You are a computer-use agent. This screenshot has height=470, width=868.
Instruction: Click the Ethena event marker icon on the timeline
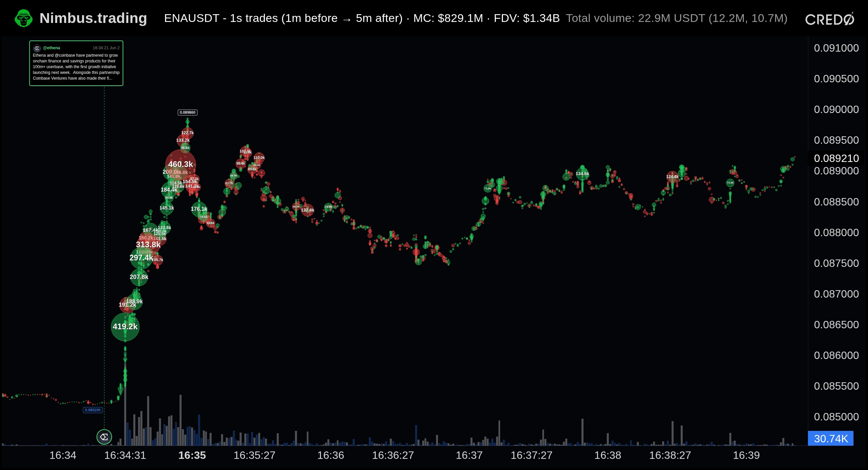(104, 437)
